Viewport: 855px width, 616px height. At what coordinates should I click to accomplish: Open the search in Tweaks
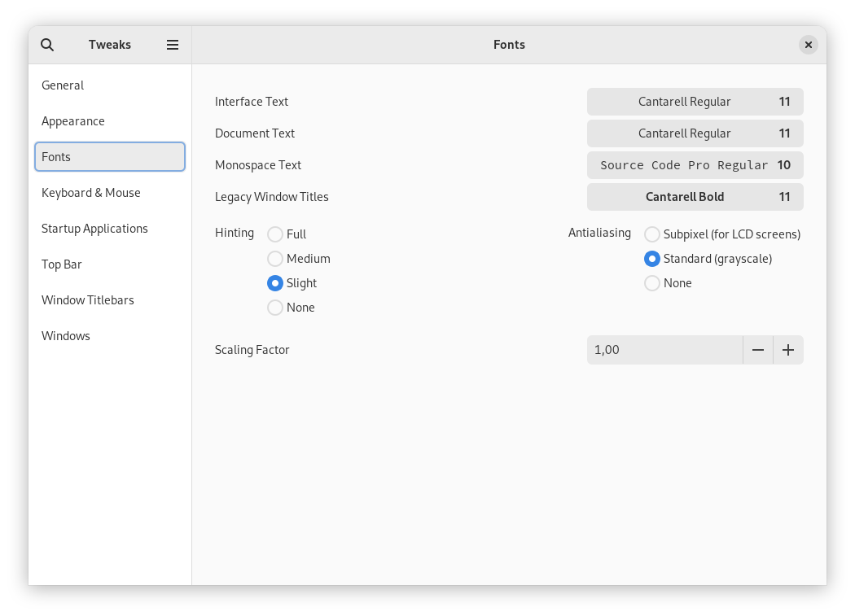pos(47,45)
